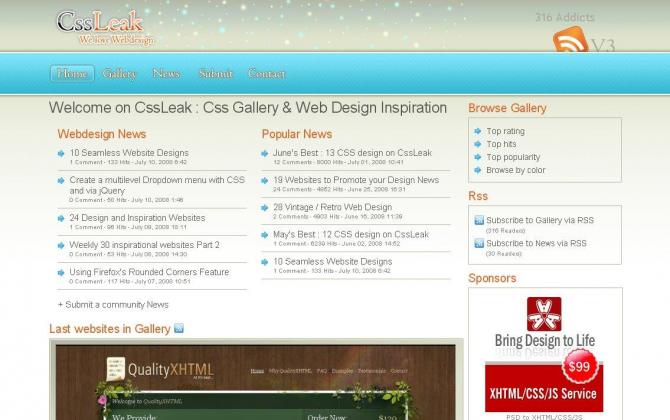Screen dimensions: 670x420
Task: Click RSS icon next to Subscribe to Gallery
Action: coord(479,220)
